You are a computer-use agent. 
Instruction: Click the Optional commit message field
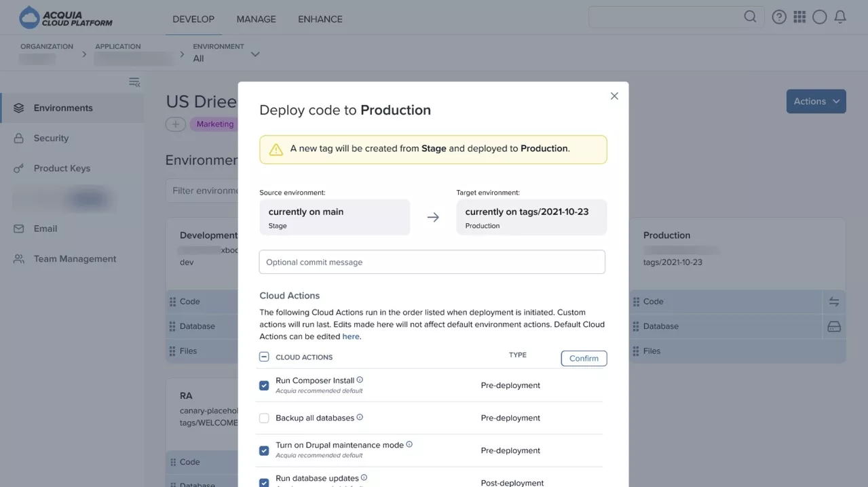pyautogui.click(x=432, y=262)
